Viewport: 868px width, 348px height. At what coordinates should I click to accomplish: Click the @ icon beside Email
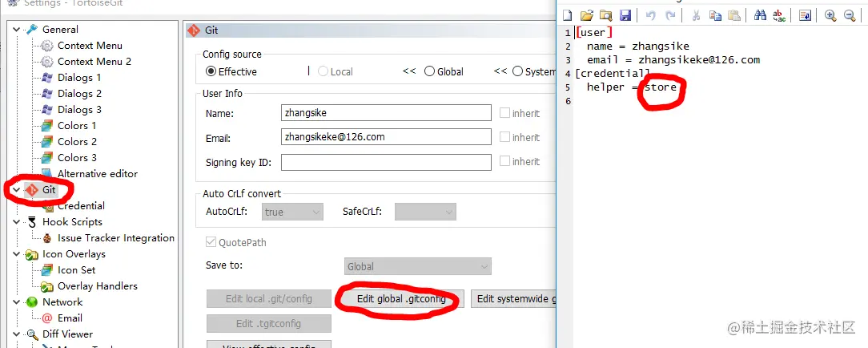pyautogui.click(x=47, y=318)
